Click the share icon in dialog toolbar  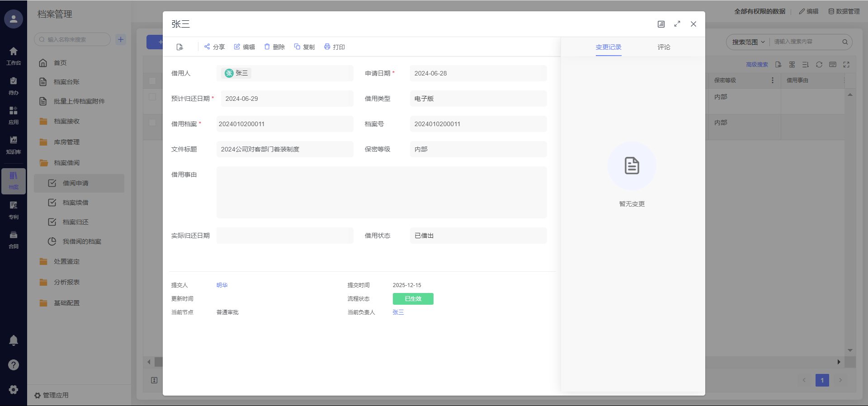(207, 47)
